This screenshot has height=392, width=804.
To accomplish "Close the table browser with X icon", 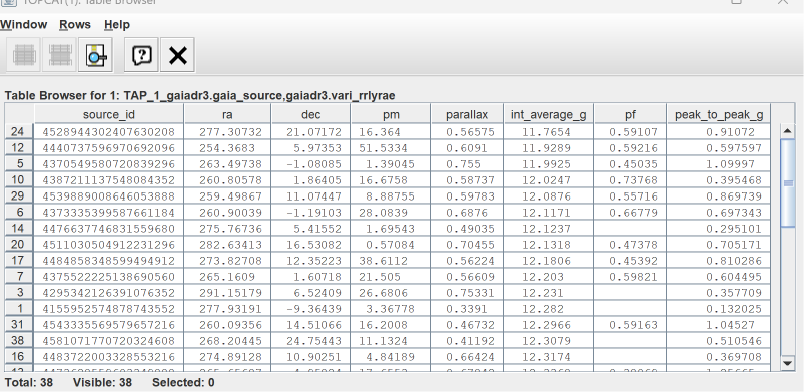I will (177, 55).
